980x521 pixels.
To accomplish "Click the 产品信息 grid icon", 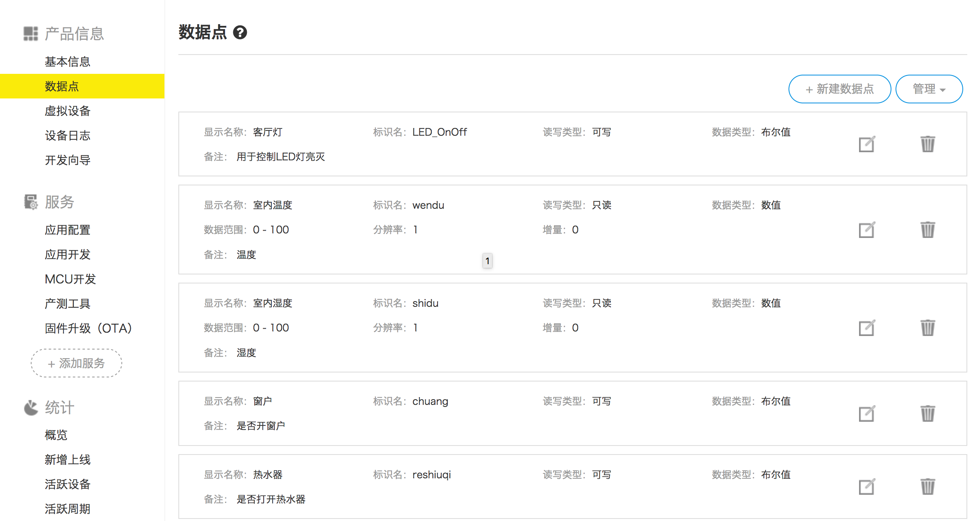I will [x=30, y=33].
